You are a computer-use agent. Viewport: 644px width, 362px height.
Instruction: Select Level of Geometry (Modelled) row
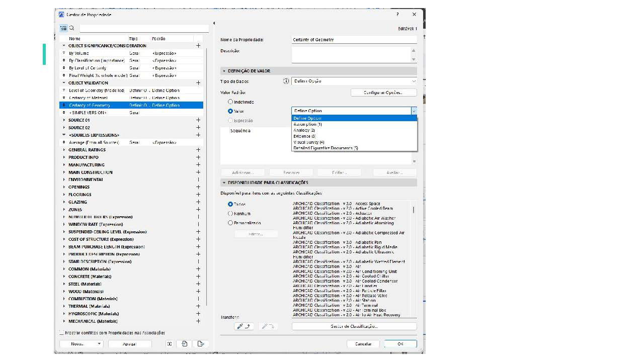coord(131,90)
